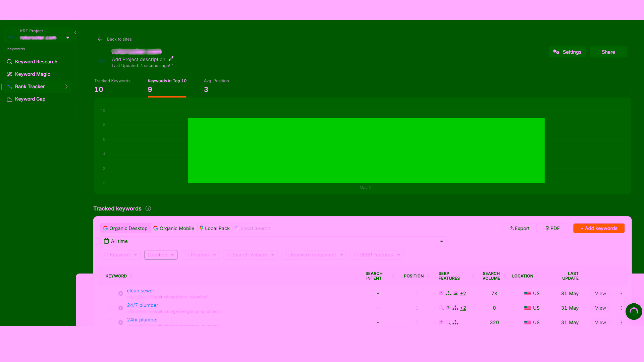Expand the clean sewer row plus icon
The height and width of the screenshot is (362, 644).
pyautogui.click(x=121, y=293)
